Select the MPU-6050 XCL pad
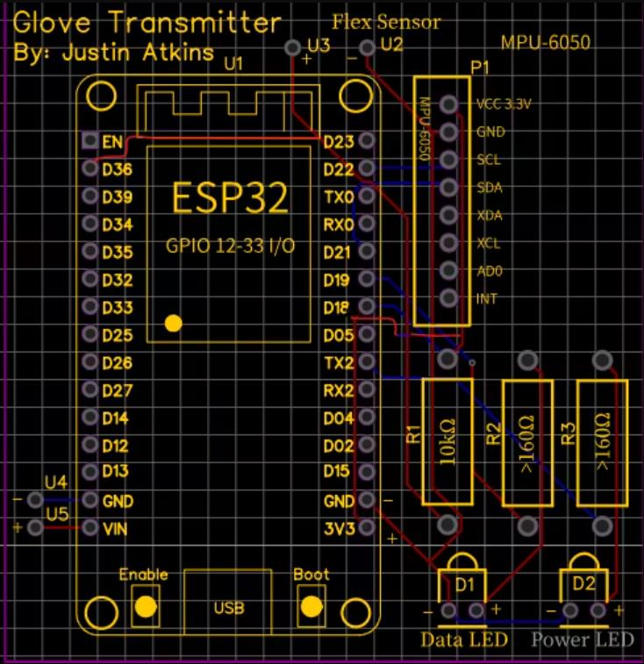The image size is (644, 664). coord(448,243)
